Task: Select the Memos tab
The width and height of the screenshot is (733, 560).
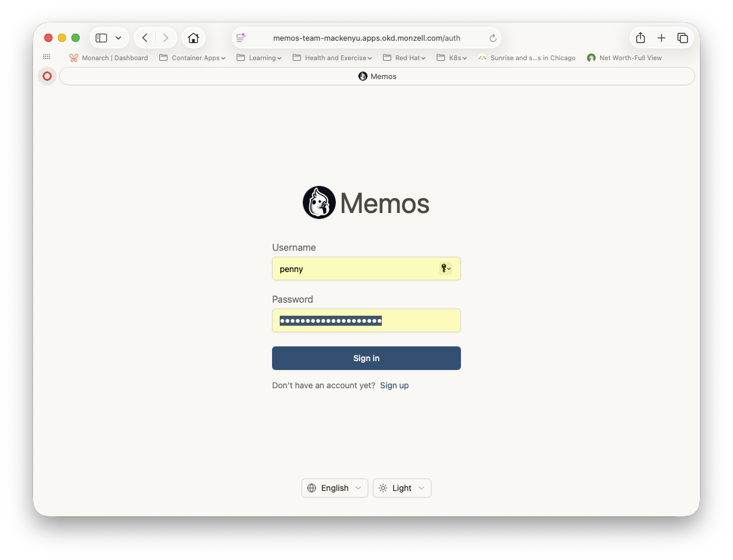Action: coord(377,76)
